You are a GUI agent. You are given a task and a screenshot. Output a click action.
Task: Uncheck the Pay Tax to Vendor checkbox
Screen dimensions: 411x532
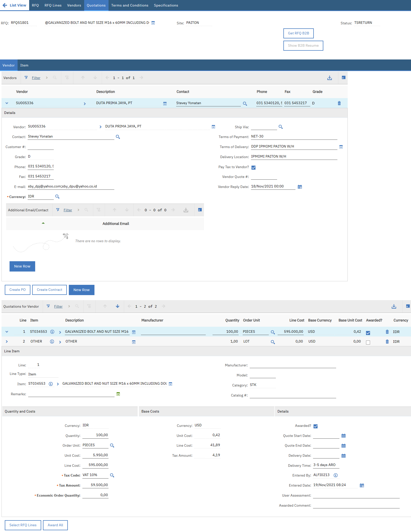pos(253,168)
